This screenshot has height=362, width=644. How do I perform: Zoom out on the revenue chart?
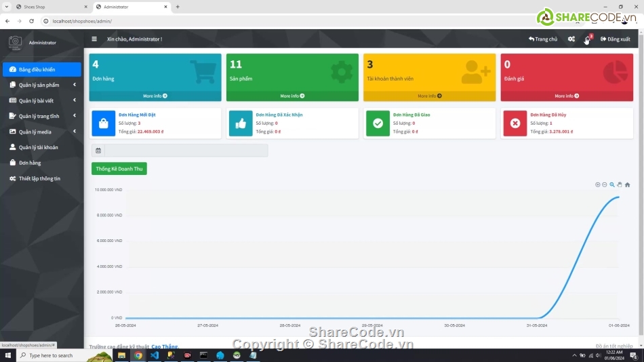coord(605,184)
